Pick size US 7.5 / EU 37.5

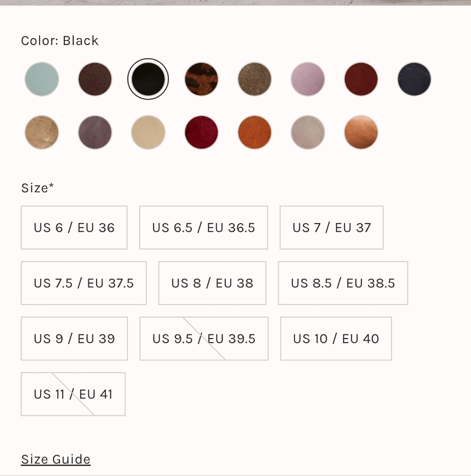(84, 283)
